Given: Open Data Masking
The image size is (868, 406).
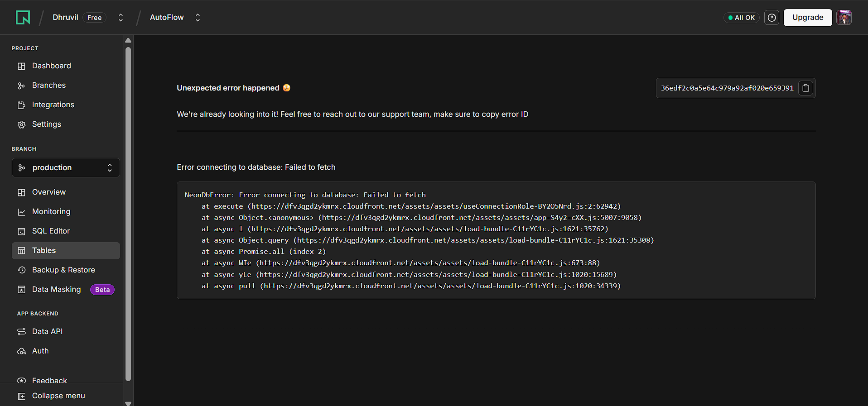Looking at the screenshot, I should tap(66, 290).
